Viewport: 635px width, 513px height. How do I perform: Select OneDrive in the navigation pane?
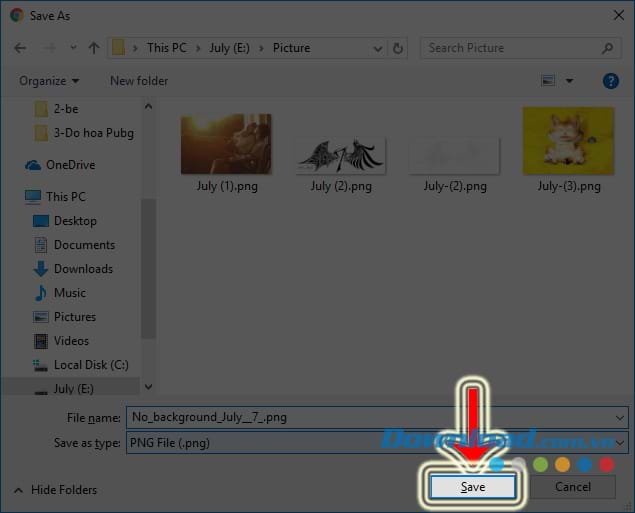pyautogui.click(x=60, y=165)
